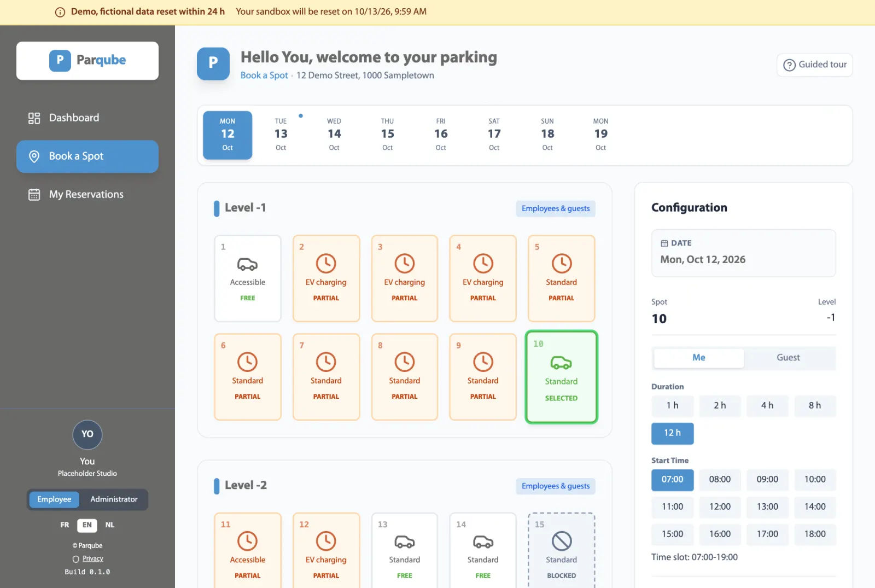Click the calendar icon beside DATE label

664,243
